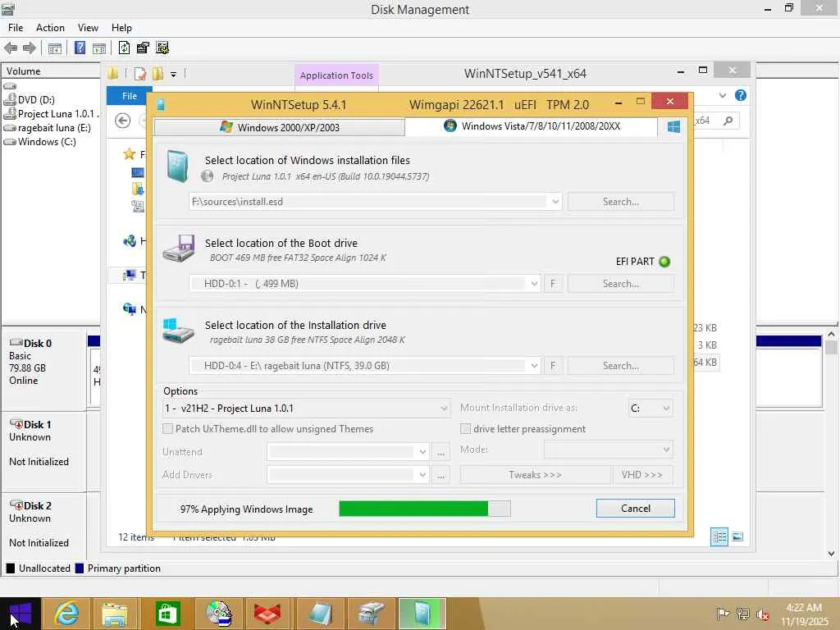Open the Help icon in Disk Management toolbar
840x630 pixels.
click(80, 48)
